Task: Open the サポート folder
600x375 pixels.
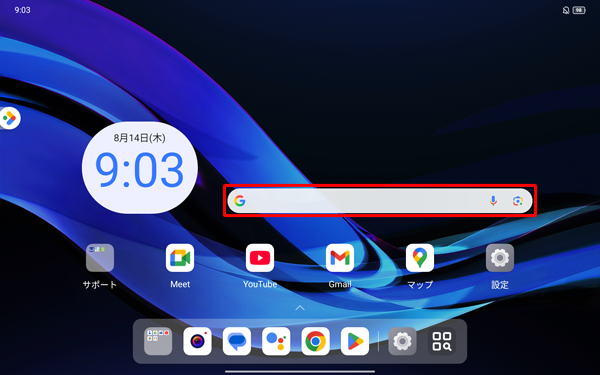Action: tap(100, 258)
